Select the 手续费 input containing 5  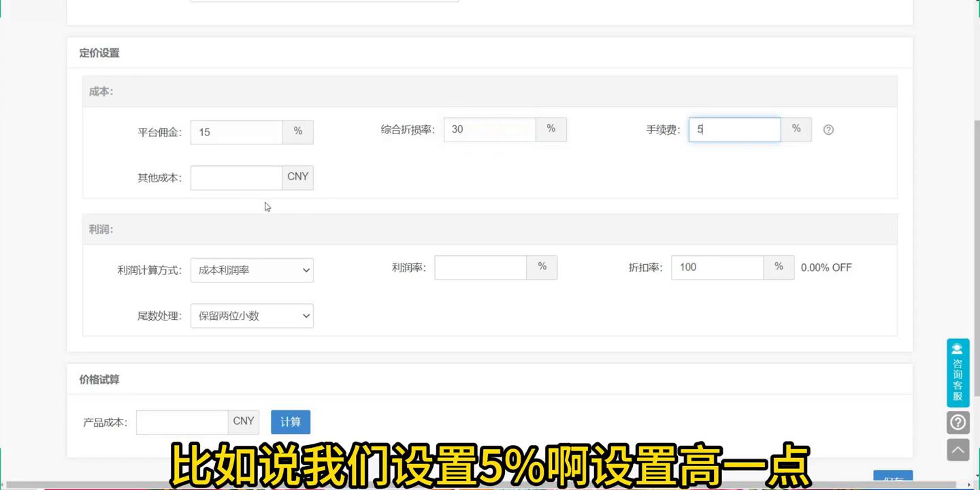[734, 129]
